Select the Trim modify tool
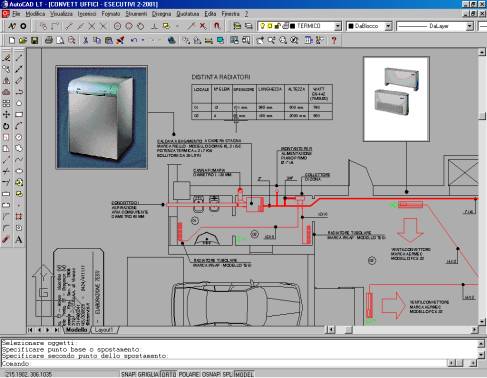Viewport: 487px width, 378px height. click(x=6, y=171)
